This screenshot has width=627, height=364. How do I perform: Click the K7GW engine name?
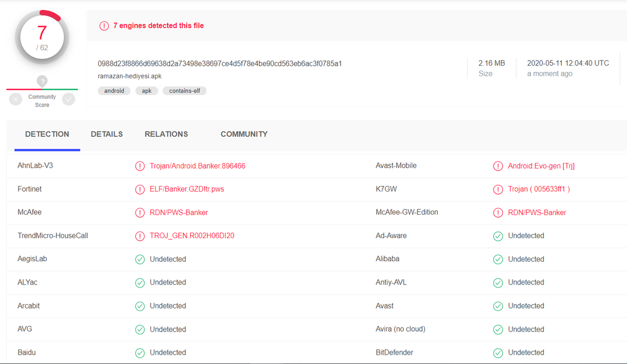[386, 189]
